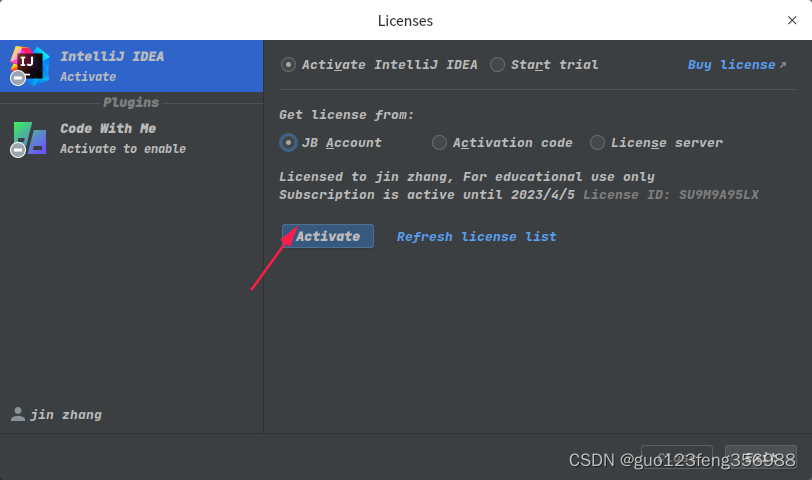This screenshot has width=812, height=480.
Task: Close the Licenses dialog
Action: coord(792,20)
